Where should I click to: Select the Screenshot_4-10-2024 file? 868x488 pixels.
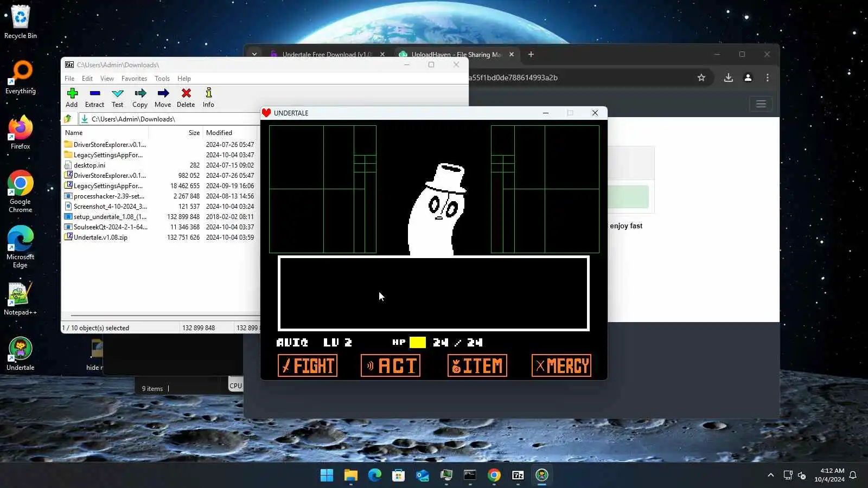[x=161, y=207]
